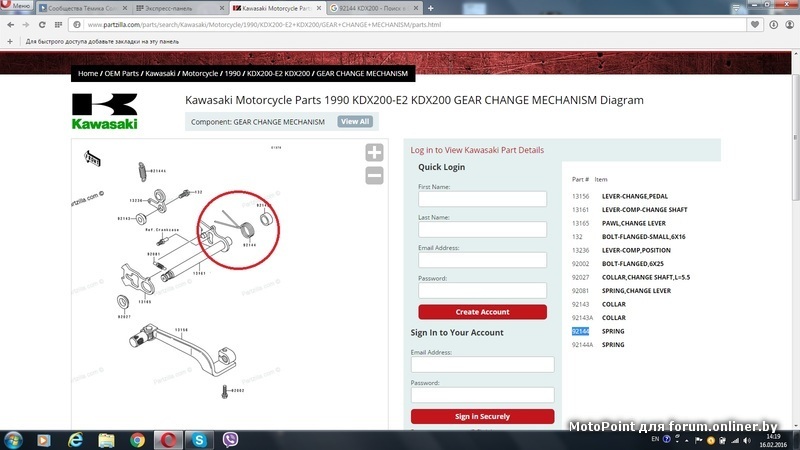Go back to the previous page
The height and width of the screenshot is (450, 800).
click(x=11, y=24)
